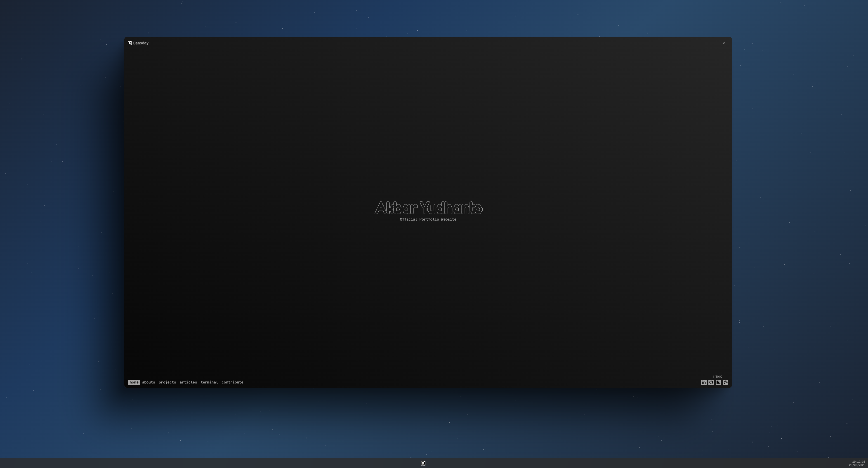Open the GitHub profile link icon
Image resolution: width=868 pixels, height=468 pixels.
coord(711,382)
